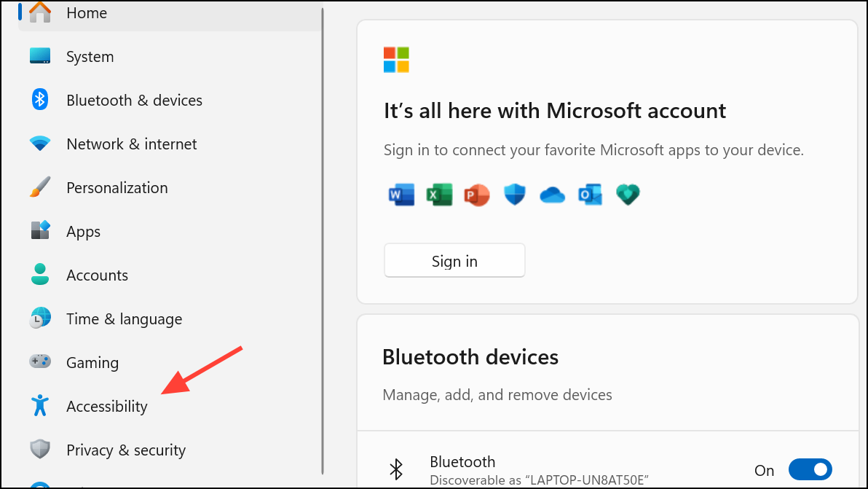Click the Bluetooth symbol next to the toggle
Image resolution: width=868 pixels, height=489 pixels.
point(397,469)
